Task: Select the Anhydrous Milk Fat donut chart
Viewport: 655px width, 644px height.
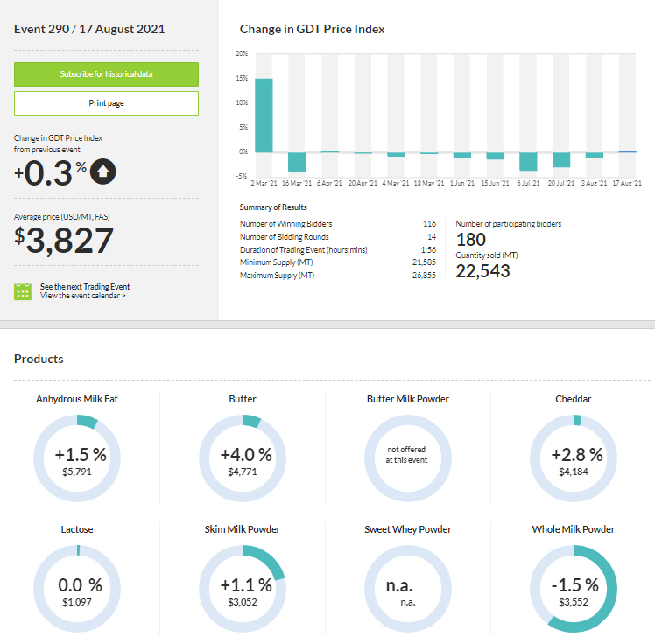Action: [x=77, y=458]
